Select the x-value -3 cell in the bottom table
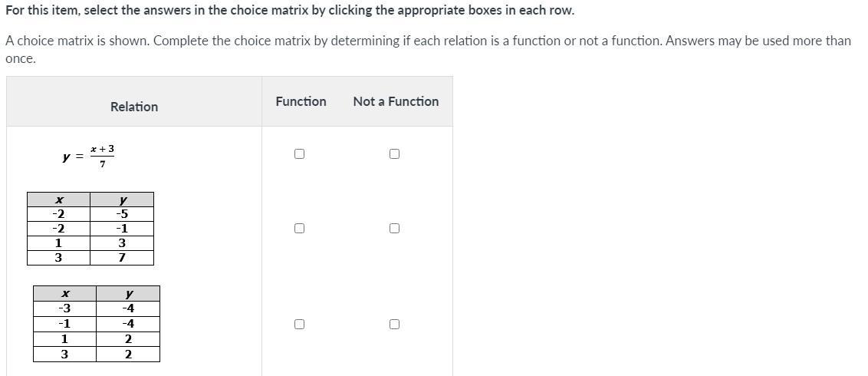Viewport: 868px width, 376px height. coord(64,308)
